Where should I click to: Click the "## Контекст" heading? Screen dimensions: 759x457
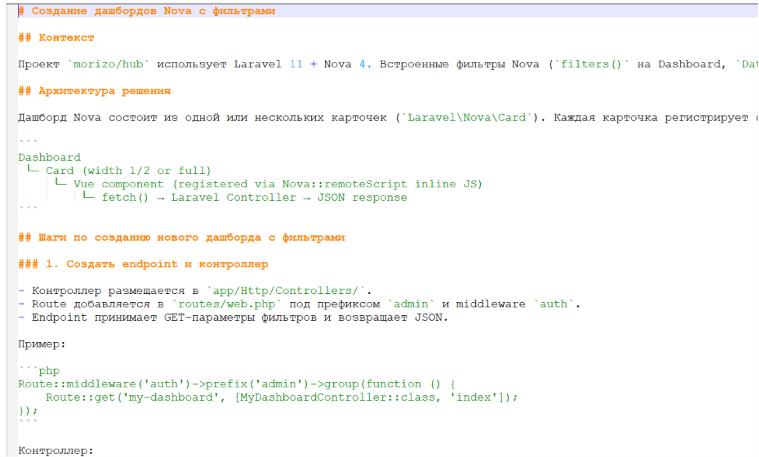56,37
